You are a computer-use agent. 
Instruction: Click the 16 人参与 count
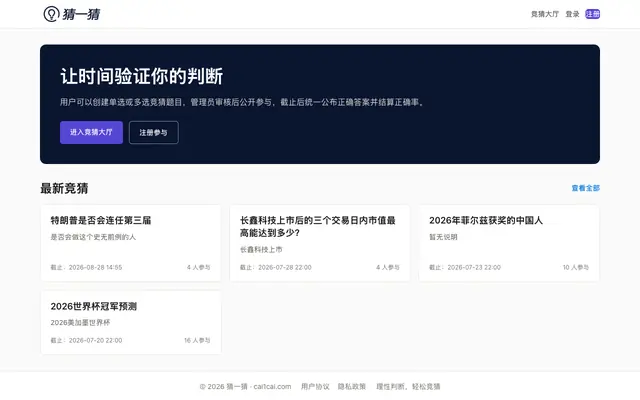click(197, 340)
